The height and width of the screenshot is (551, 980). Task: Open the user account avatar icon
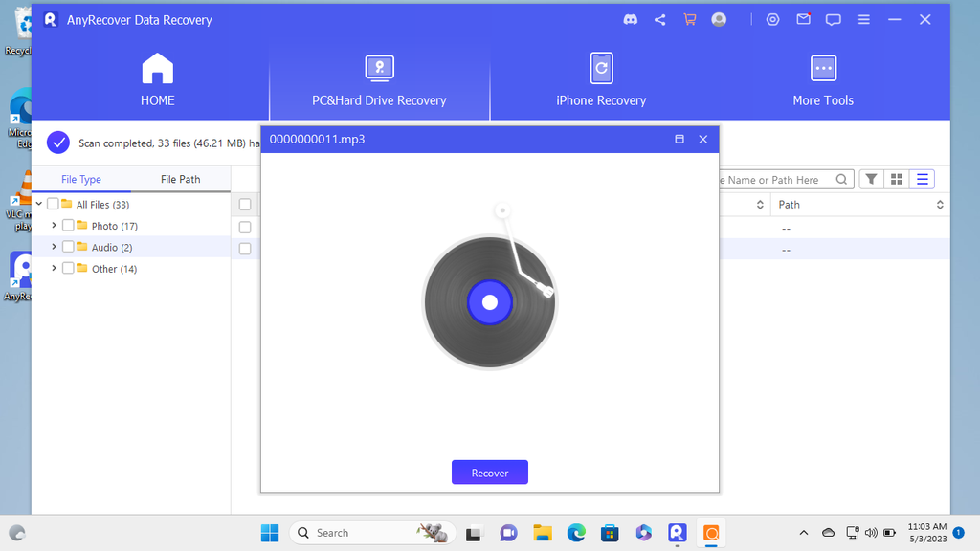coord(719,19)
